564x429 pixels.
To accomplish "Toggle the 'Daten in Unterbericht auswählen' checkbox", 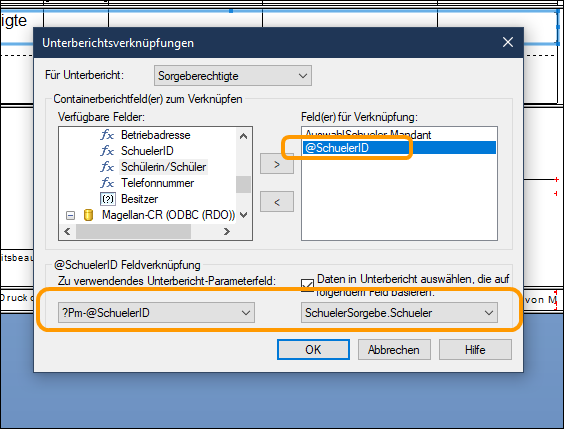I will [x=307, y=286].
